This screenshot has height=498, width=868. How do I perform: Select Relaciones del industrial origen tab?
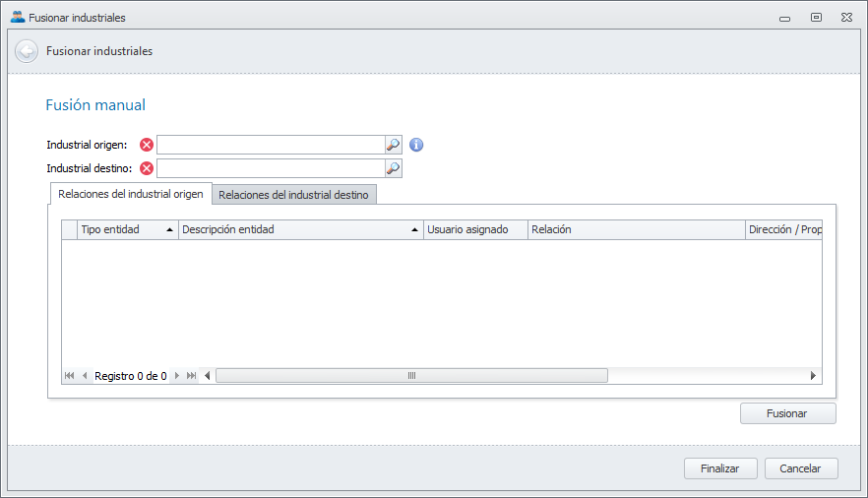pos(130,194)
